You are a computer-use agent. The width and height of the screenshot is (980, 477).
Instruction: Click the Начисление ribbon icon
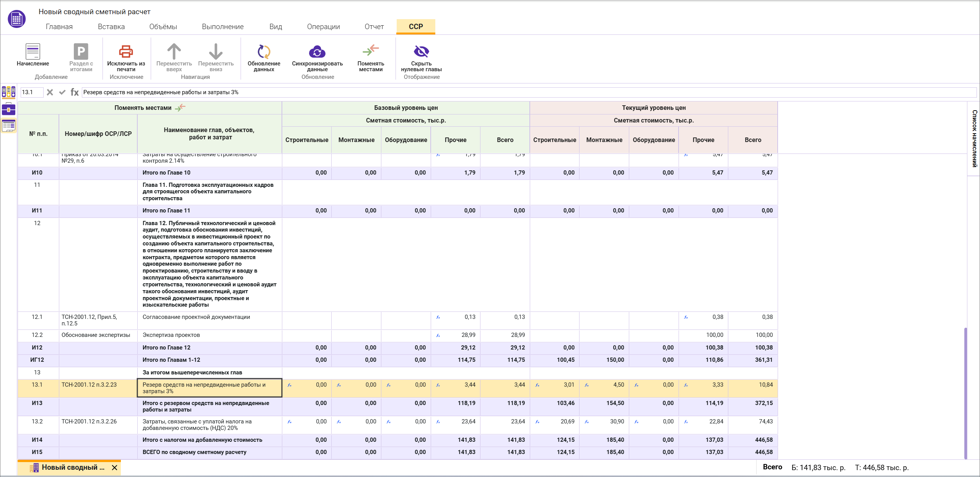point(33,52)
